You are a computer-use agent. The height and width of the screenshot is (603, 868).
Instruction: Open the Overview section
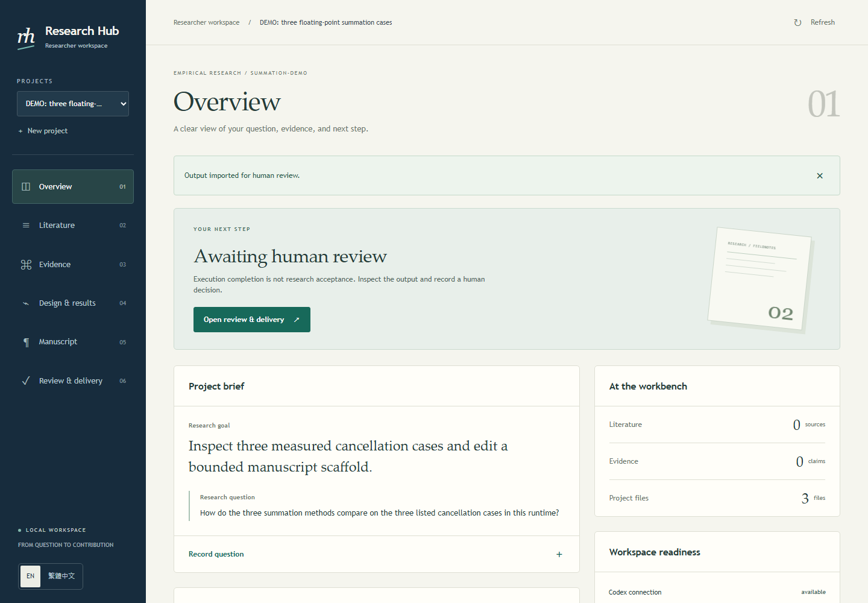click(73, 187)
